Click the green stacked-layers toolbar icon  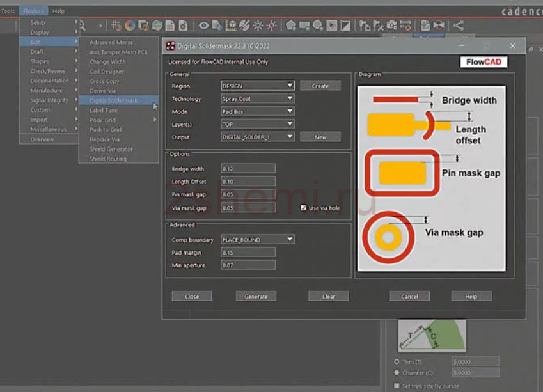(157, 26)
